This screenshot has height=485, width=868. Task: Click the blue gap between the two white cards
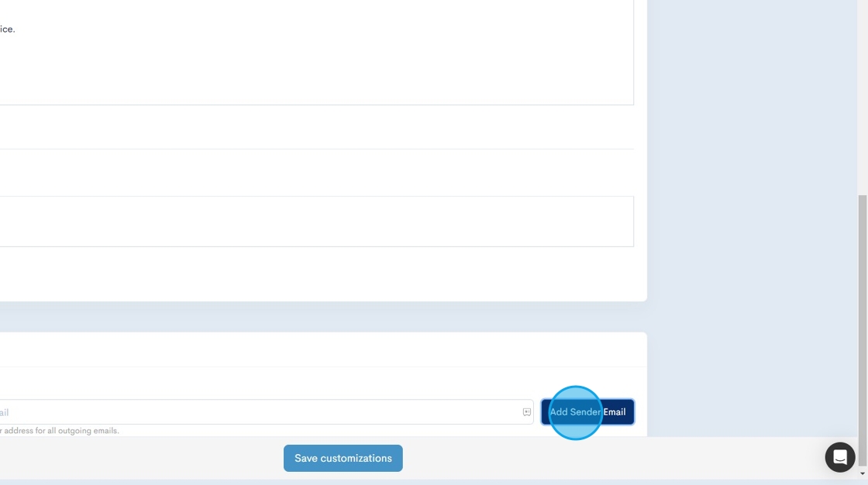(310, 317)
